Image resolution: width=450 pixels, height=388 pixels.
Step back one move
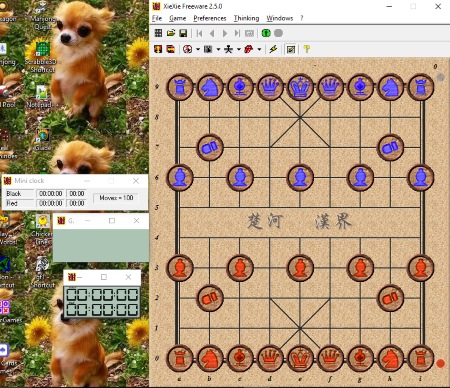pyautogui.click(x=212, y=33)
